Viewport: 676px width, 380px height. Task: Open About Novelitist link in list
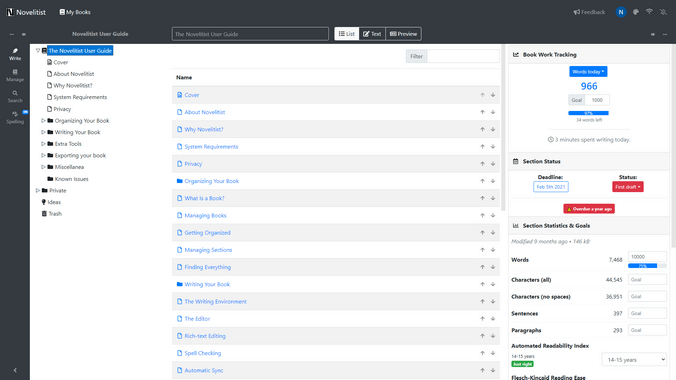[205, 112]
